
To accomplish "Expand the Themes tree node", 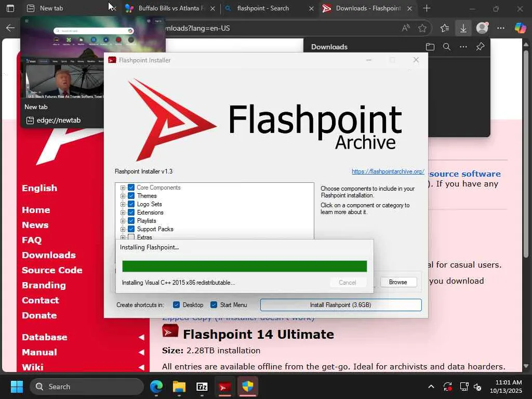I will tap(123, 196).
